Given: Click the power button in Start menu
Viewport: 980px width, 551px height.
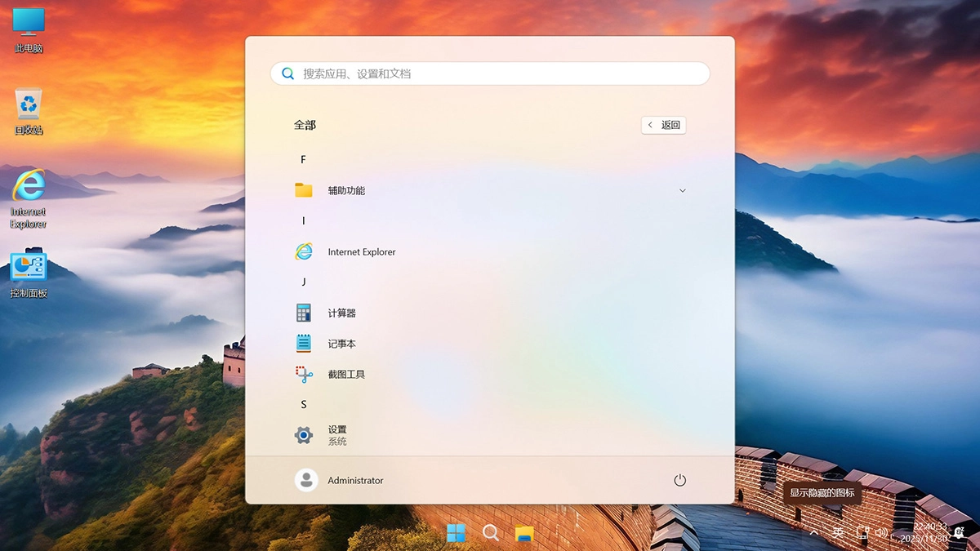Looking at the screenshot, I should point(680,480).
